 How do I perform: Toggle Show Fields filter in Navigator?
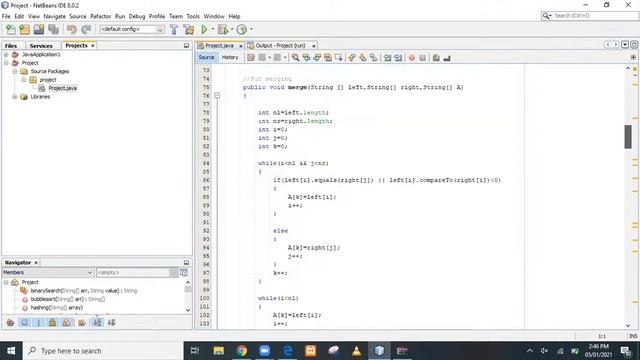24,322
